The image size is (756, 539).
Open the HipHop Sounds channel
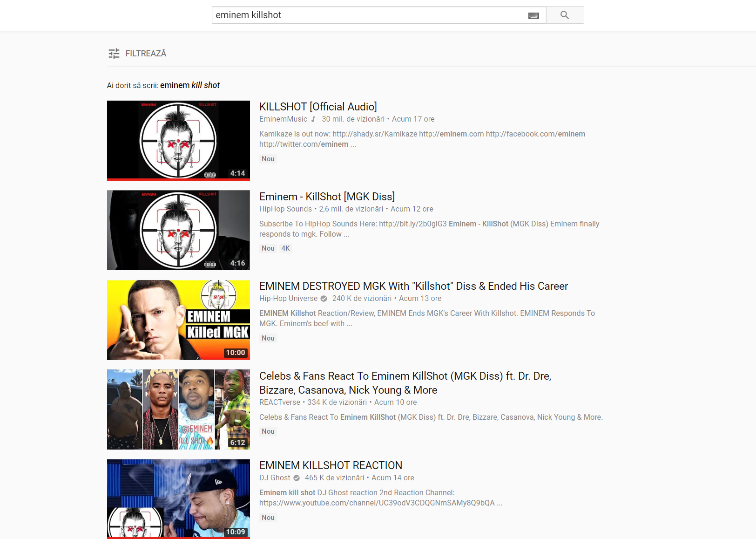pos(285,209)
